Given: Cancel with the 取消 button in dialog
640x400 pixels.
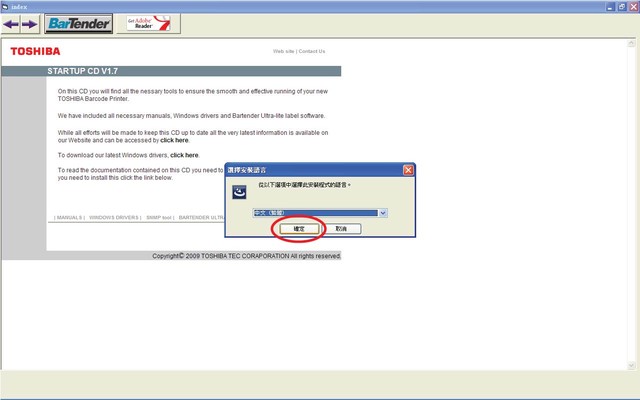Looking at the screenshot, I should tap(341, 229).
